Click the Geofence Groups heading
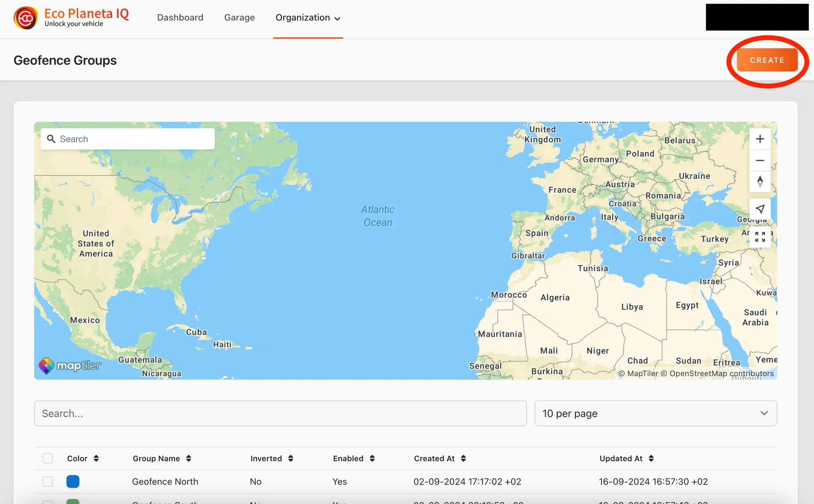The image size is (814, 504). [65, 60]
